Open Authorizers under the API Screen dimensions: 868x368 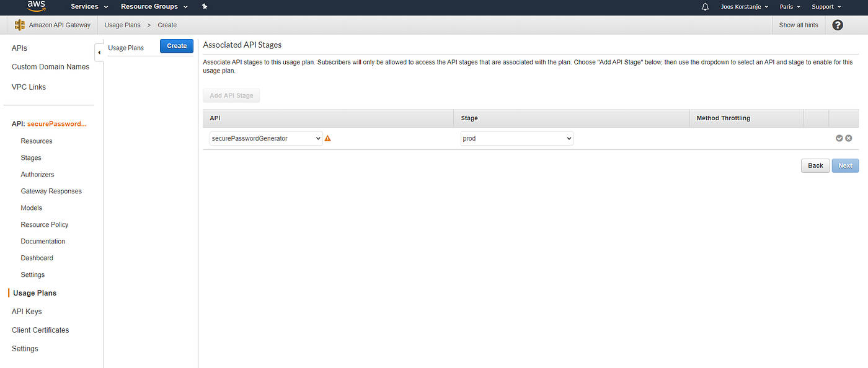[x=37, y=175]
